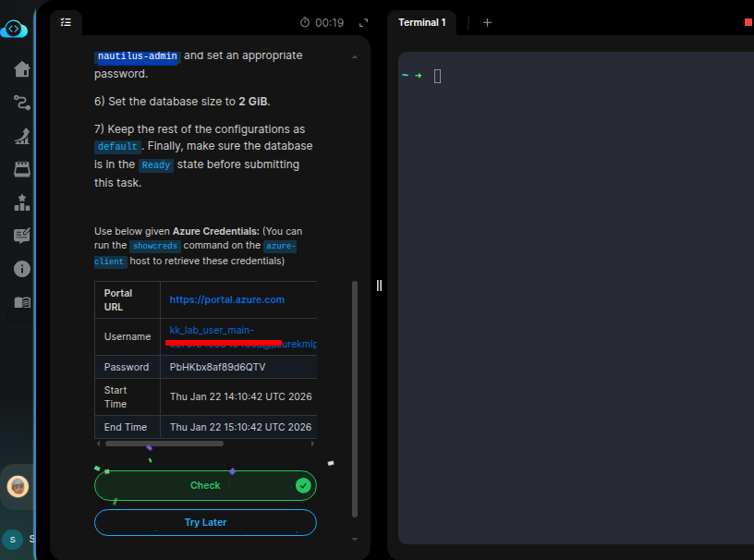Click table scroll right arrow
This screenshot has height=560, width=754.
[312, 444]
